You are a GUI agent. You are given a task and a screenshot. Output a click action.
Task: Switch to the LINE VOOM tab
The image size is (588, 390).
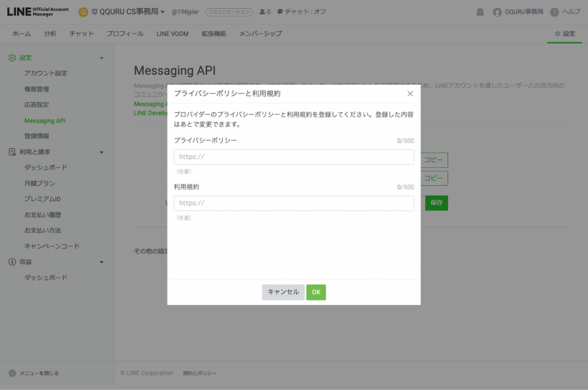172,34
